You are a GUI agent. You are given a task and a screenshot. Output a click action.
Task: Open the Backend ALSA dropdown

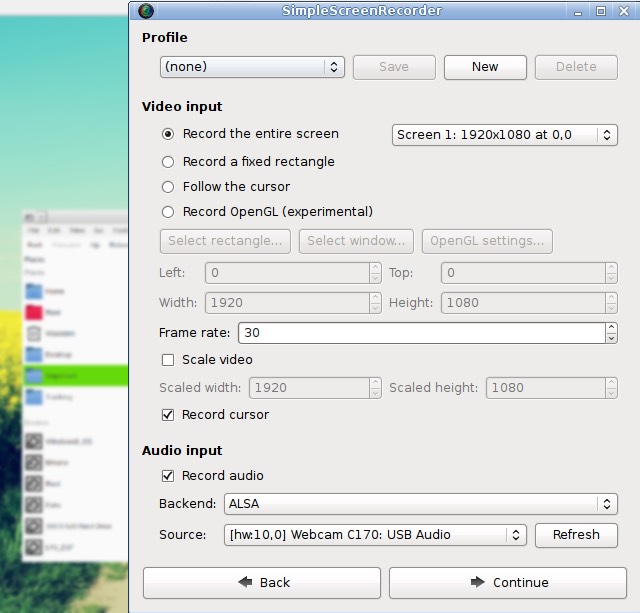pos(420,504)
